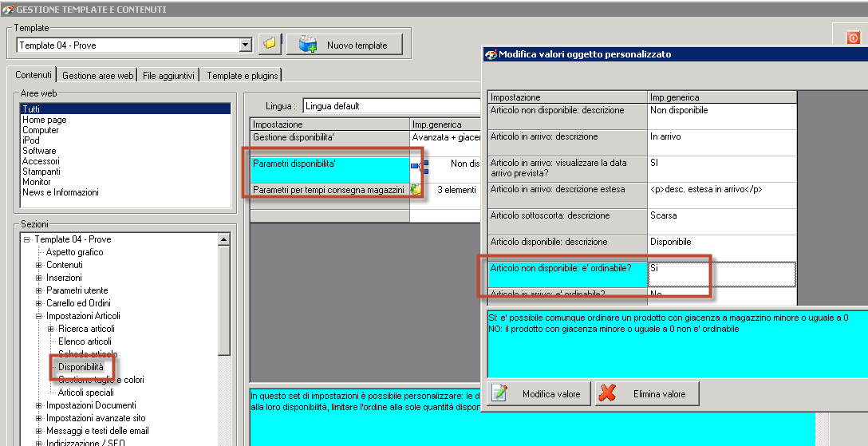Viewport: 868px width, 446px height.
Task: Click the red X Elimina valore button
Action: (647, 394)
